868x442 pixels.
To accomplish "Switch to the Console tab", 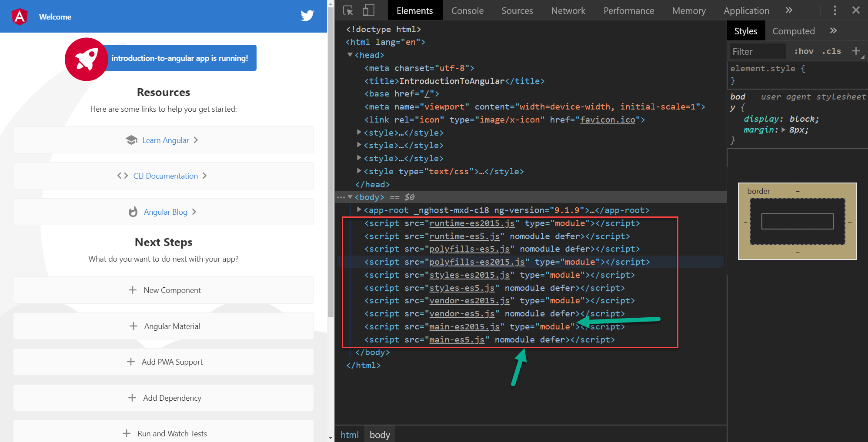I will (467, 10).
